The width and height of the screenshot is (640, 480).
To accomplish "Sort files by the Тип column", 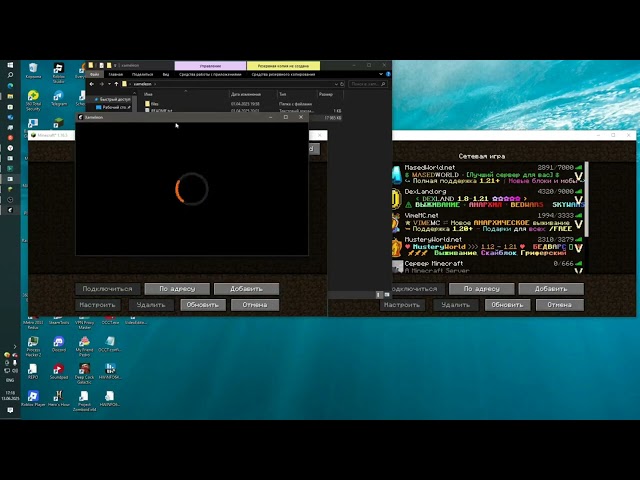I will point(297,94).
